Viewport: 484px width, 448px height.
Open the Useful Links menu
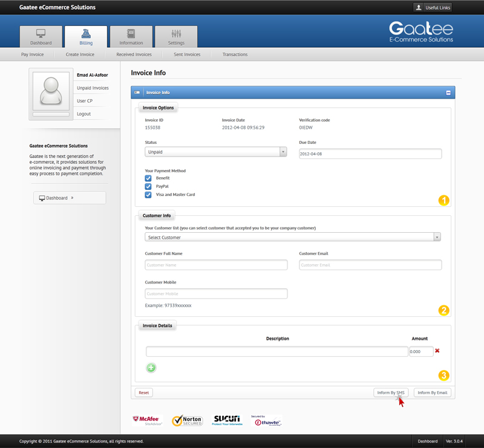pos(433,7)
